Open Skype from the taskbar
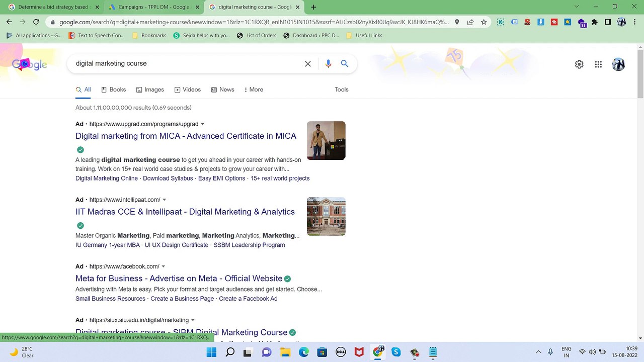Screen dimensions: 644x362 tap(396, 352)
